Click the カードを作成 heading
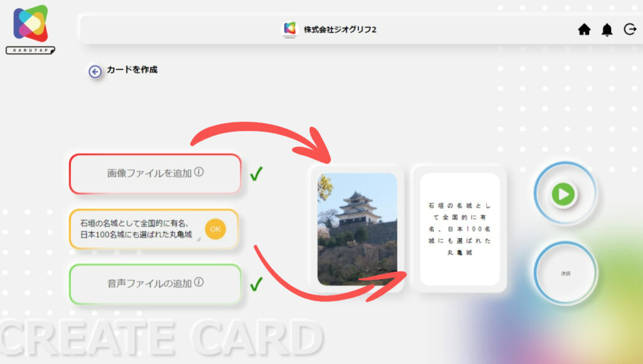This screenshot has width=643, height=364. pyautogui.click(x=132, y=70)
